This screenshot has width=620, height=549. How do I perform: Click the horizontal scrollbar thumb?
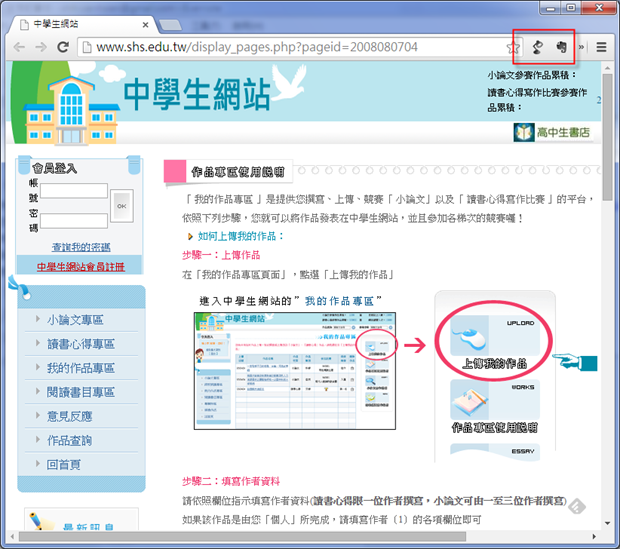(x=242, y=537)
